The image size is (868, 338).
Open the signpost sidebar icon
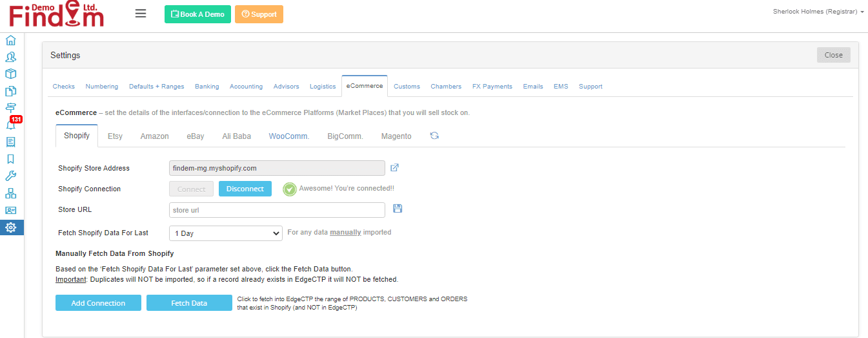click(10, 108)
